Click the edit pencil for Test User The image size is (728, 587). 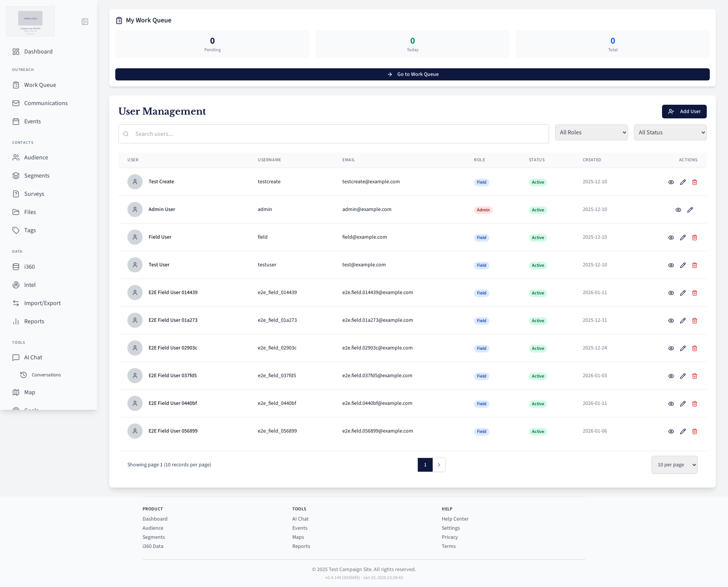pos(683,265)
